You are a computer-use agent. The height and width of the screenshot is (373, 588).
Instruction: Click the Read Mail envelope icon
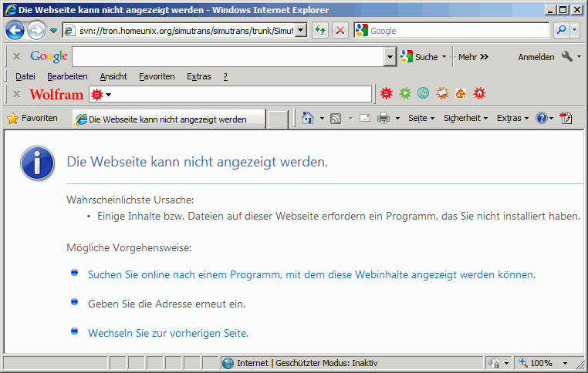click(365, 119)
